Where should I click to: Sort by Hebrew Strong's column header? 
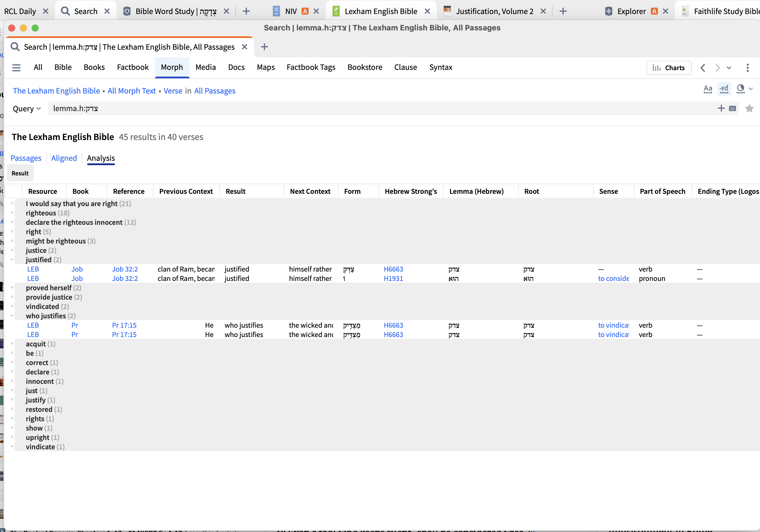[410, 191]
